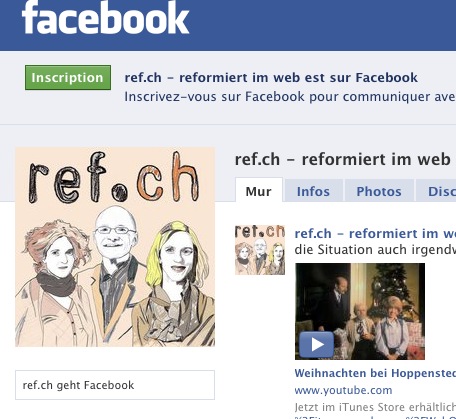Viewport: 456px width, 419px height.
Task: Open the partially visible Disc tab
Action: point(436,191)
